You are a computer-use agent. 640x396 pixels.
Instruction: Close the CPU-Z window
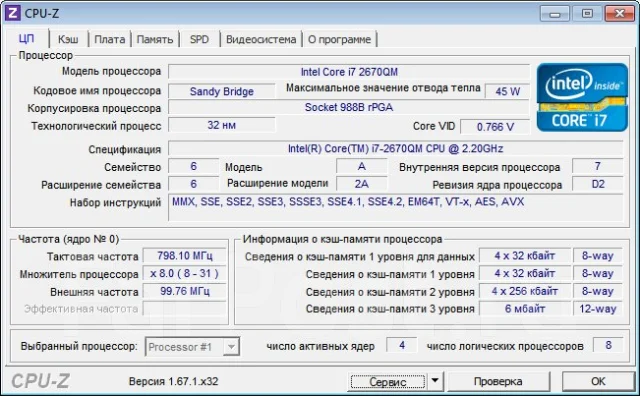point(619,14)
